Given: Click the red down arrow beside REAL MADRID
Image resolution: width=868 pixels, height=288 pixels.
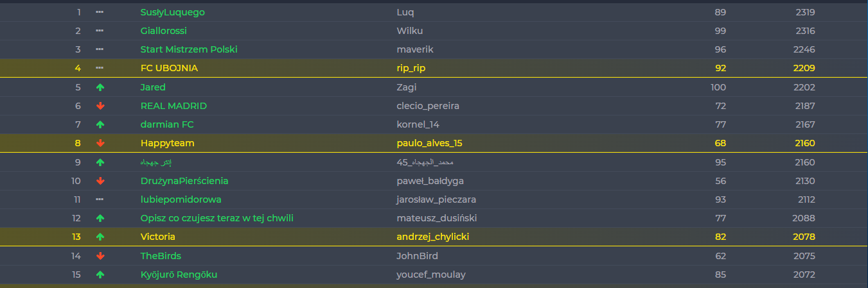Looking at the screenshot, I should point(100,106).
